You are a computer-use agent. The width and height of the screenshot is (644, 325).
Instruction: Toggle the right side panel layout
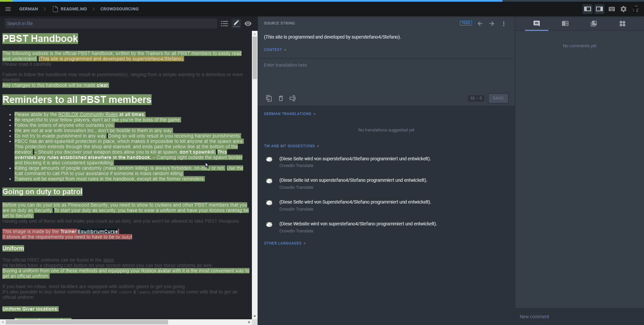click(x=599, y=9)
